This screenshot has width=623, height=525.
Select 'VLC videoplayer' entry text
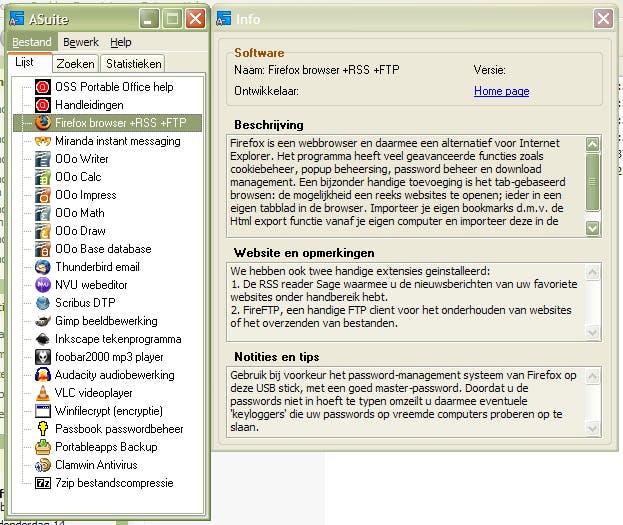pyautogui.click(x=94, y=393)
